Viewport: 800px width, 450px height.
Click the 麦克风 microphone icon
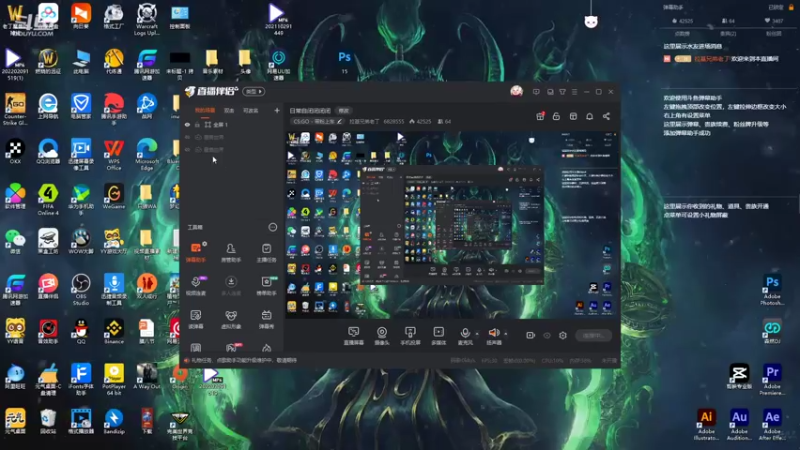465,333
